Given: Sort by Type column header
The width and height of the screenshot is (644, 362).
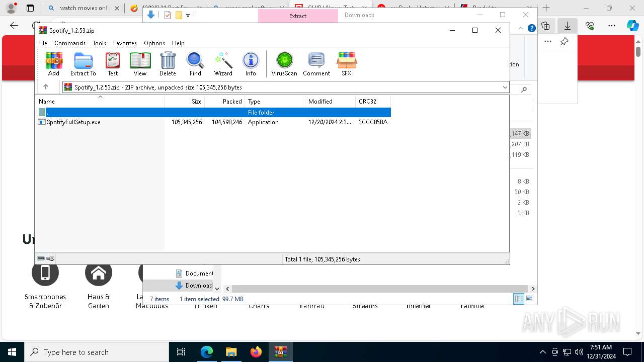Looking at the screenshot, I should [x=275, y=102].
